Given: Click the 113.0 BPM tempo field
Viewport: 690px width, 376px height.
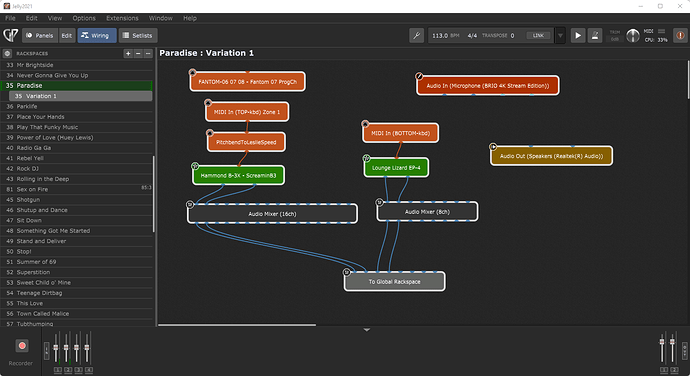Looking at the screenshot, I should [x=446, y=35].
